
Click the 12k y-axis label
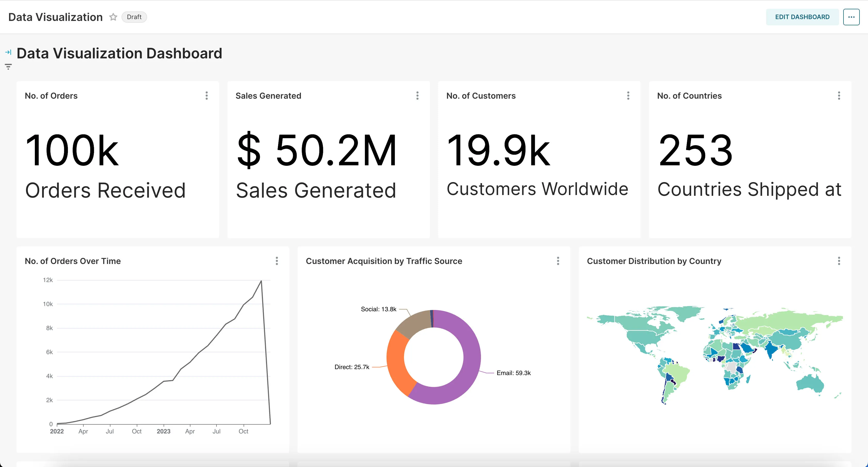pos(48,280)
